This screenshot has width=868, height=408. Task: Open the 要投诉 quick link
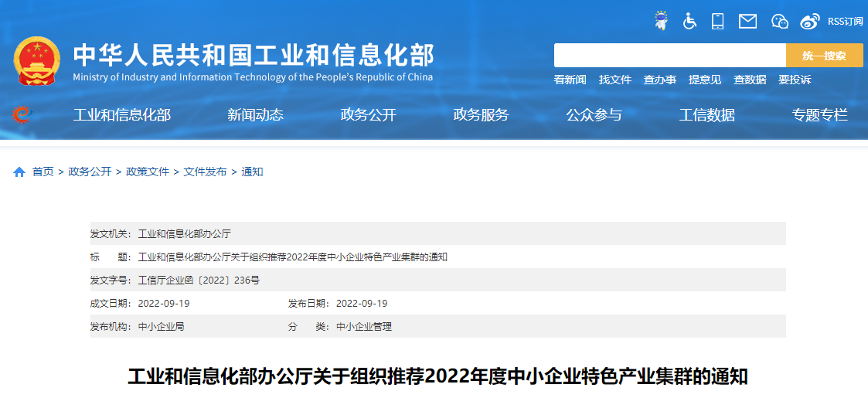794,80
